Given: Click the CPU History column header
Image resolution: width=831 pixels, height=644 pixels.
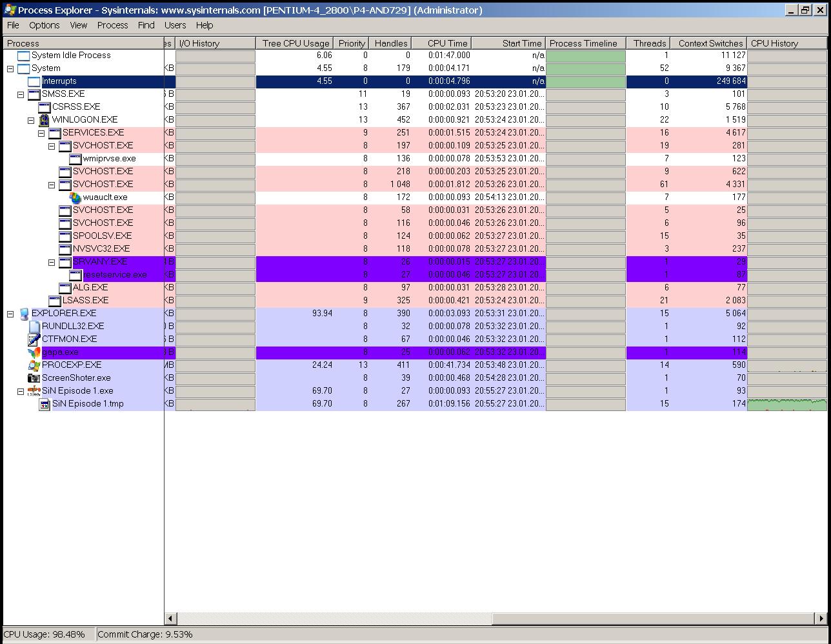Looking at the screenshot, I should coord(787,43).
